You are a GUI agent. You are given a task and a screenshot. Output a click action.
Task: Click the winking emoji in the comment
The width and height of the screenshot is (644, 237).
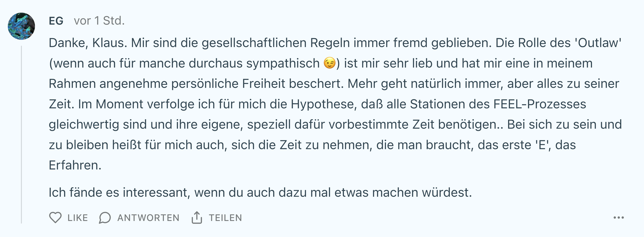(x=329, y=63)
